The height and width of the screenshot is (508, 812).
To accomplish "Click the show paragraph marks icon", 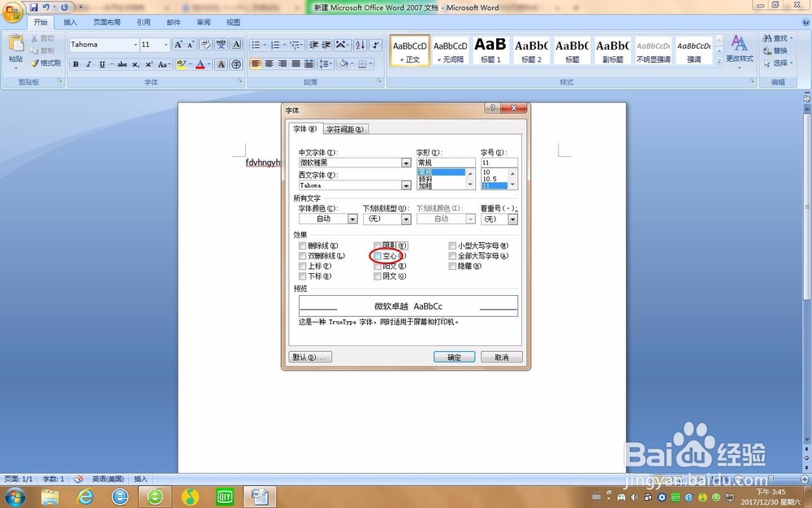I will (x=376, y=45).
